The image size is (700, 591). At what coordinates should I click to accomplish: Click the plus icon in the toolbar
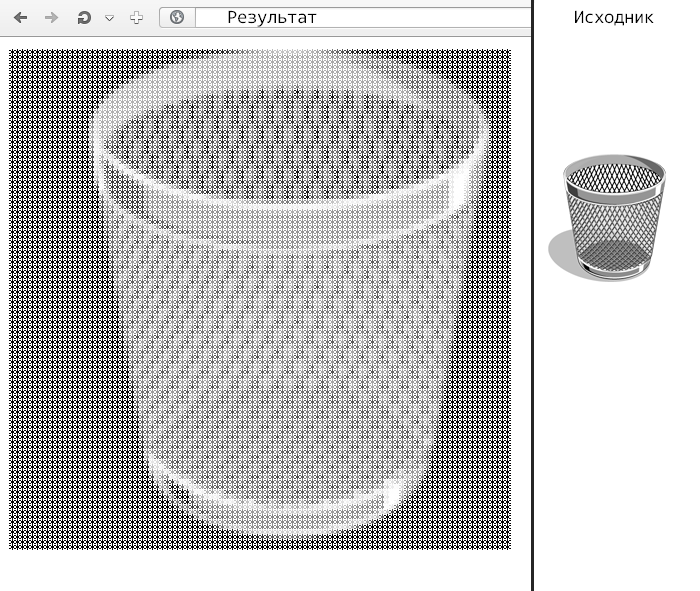[x=137, y=18]
